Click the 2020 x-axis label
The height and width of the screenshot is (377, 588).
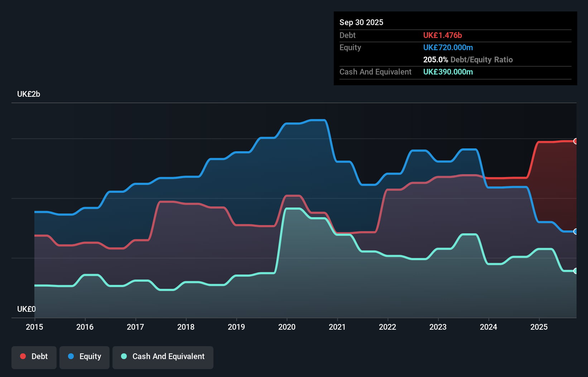(287, 327)
